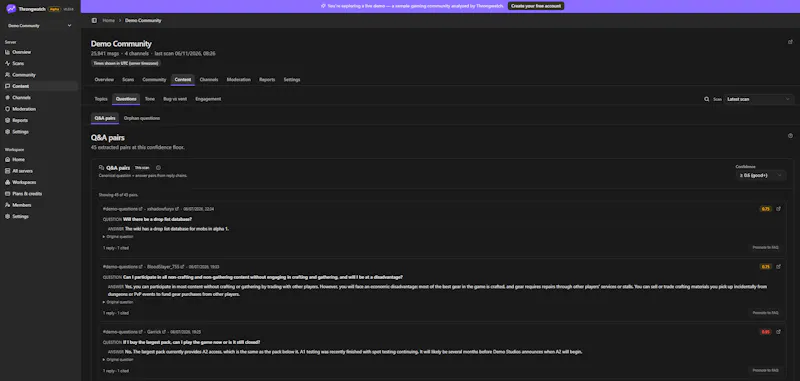Switch to the Moderation tab
This screenshot has width=800, height=381.
pos(239,80)
